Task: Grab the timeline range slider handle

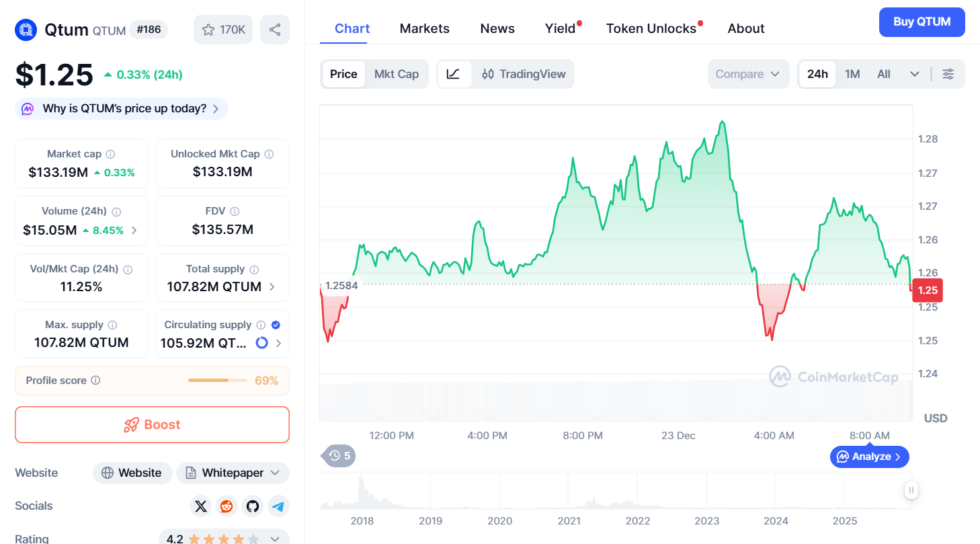Action: point(911,490)
